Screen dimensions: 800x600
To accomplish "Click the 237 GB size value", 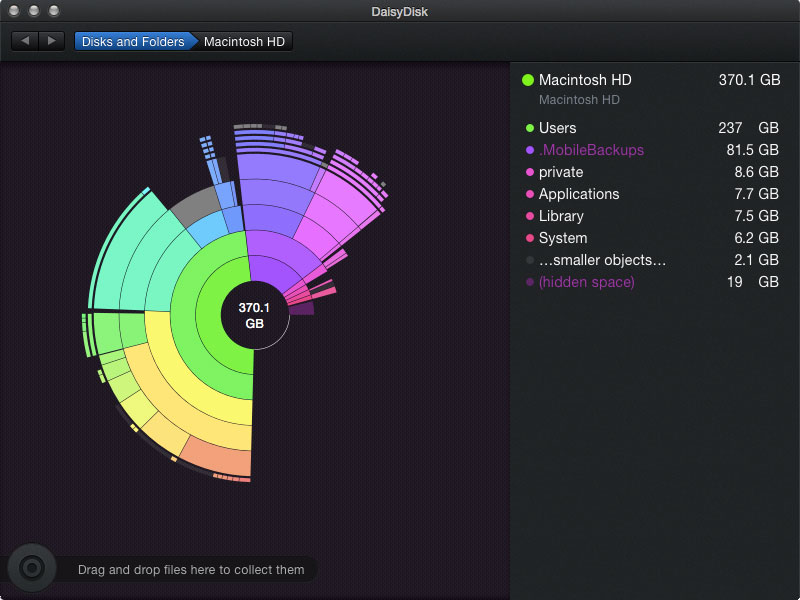I will tap(748, 128).
